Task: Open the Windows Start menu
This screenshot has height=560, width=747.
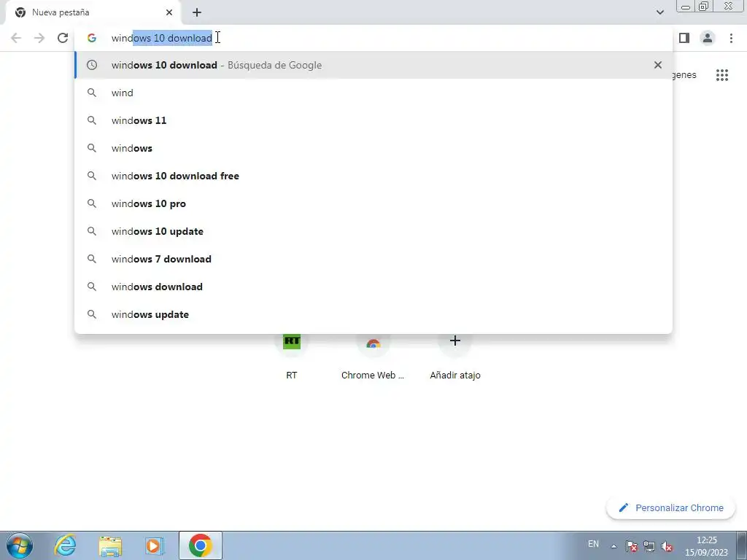Action: pyautogui.click(x=20, y=545)
